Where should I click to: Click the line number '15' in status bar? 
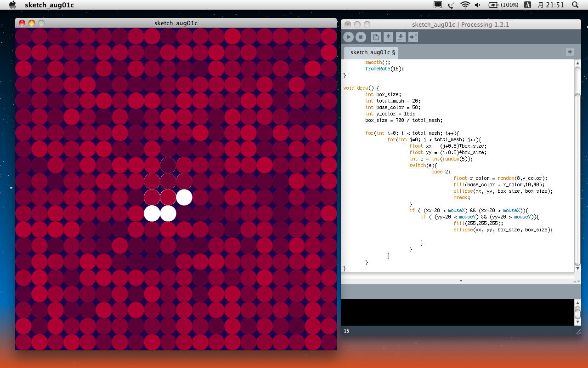click(346, 331)
